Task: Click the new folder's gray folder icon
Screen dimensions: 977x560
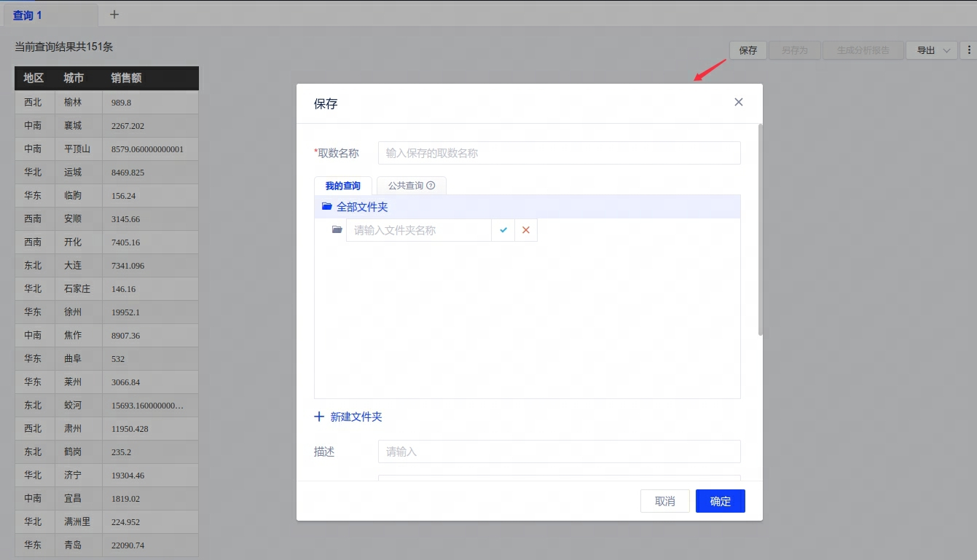Action: tap(337, 230)
